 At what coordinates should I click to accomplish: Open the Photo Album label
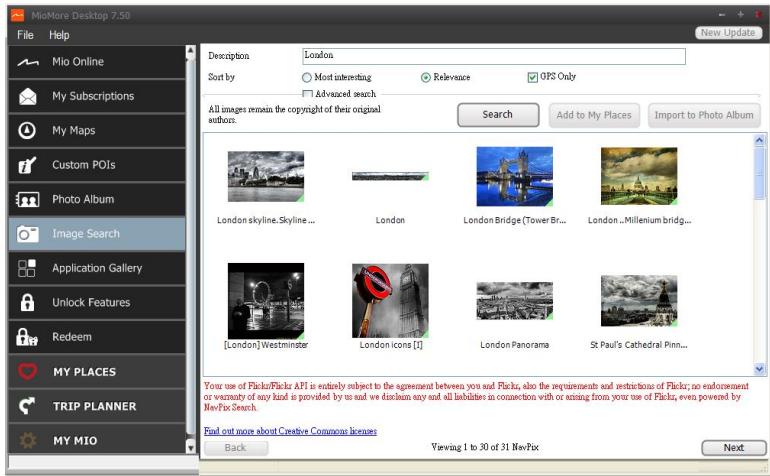pyautogui.click(x=83, y=199)
